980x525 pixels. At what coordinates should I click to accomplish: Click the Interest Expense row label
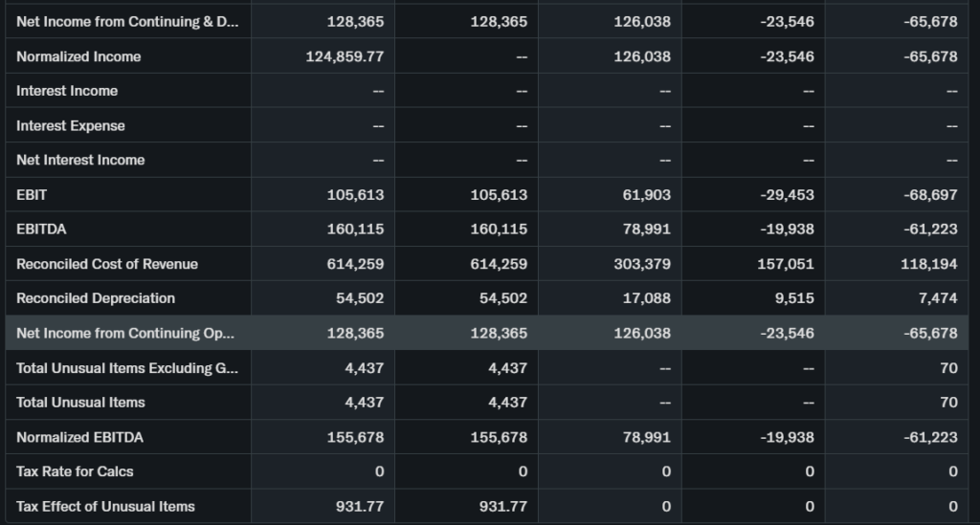71,125
